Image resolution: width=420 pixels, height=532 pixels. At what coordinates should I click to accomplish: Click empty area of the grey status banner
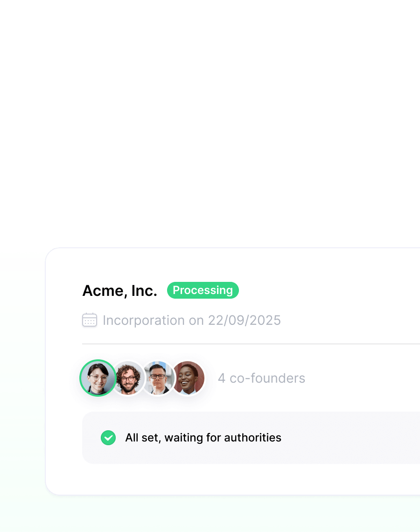[x=350, y=438]
